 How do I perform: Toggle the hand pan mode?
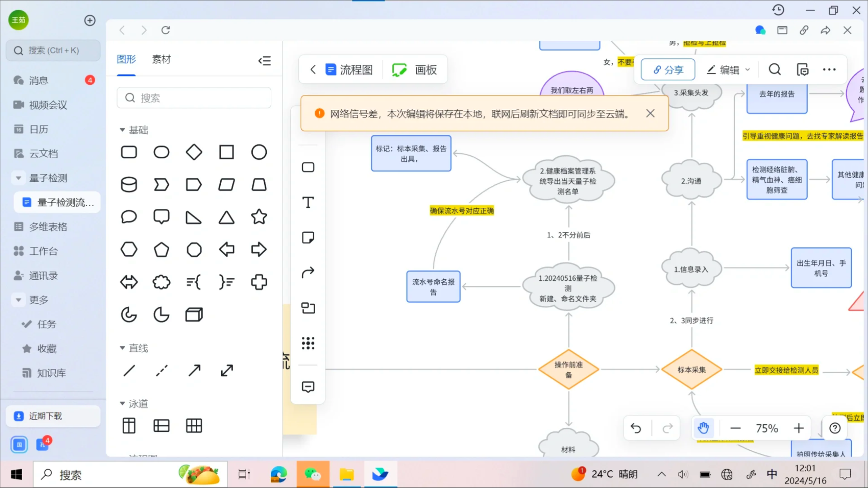[x=703, y=428]
